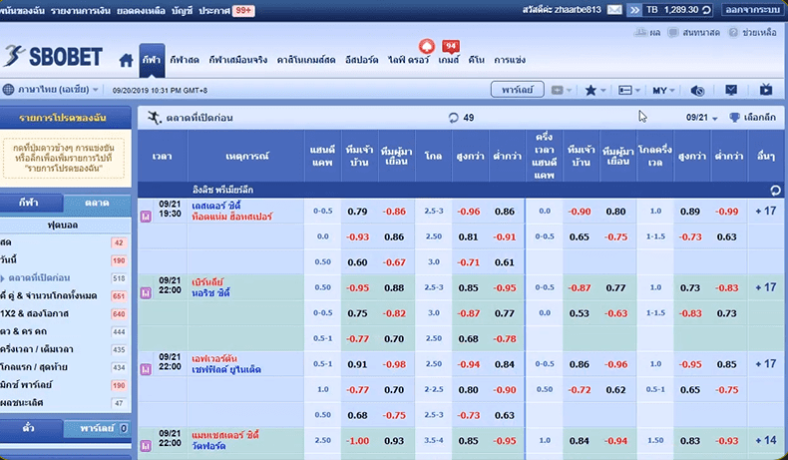Open บัญชี in top menu
Image resolution: width=788 pixels, height=460 pixels.
pyautogui.click(x=182, y=11)
